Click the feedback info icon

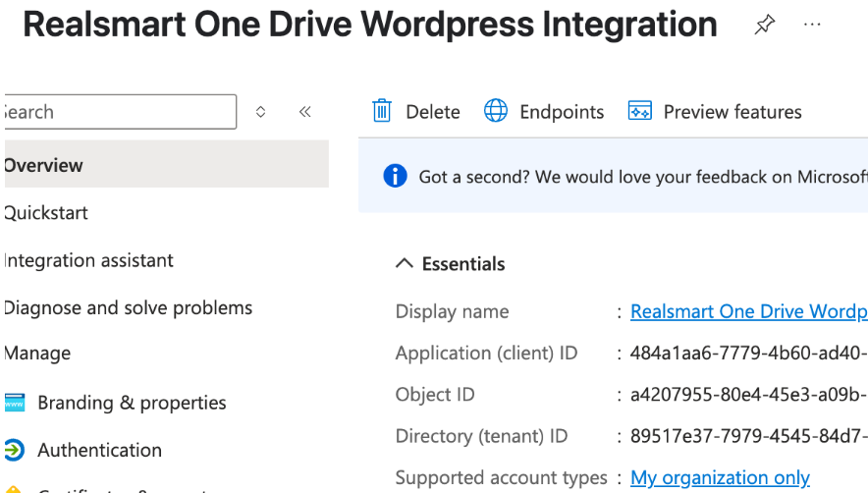click(395, 176)
